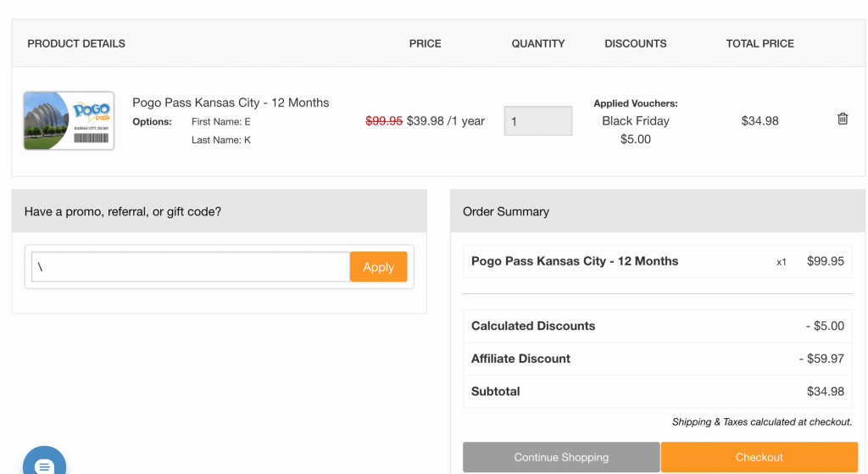
Task: Click the strikethrough $99.95 price
Action: pos(384,120)
